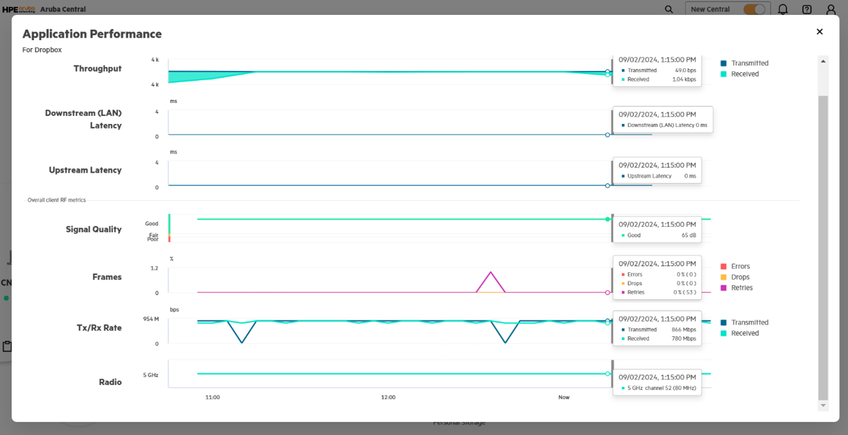Close the Application Performance dialog

pyautogui.click(x=819, y=32)
